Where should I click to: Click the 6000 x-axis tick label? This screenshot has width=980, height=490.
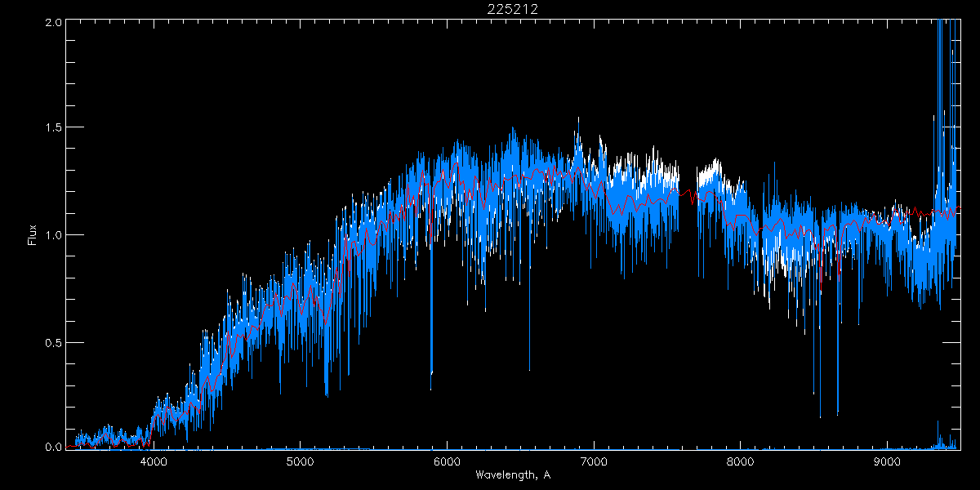[447, 461]
